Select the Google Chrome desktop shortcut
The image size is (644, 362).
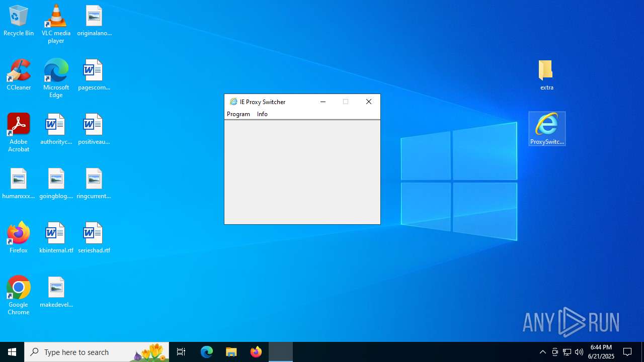click(19, 296)
